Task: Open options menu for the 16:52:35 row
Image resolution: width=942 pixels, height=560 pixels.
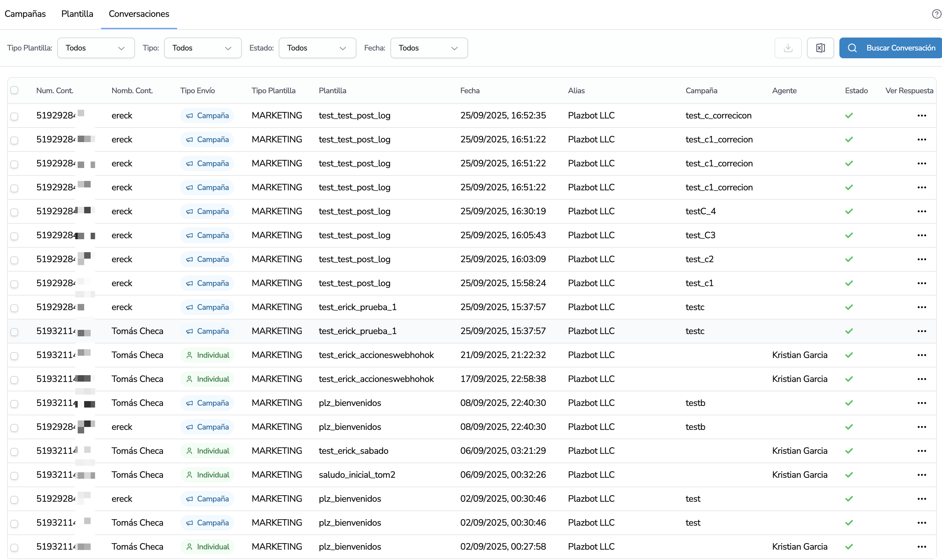Action: pos(922,116)
